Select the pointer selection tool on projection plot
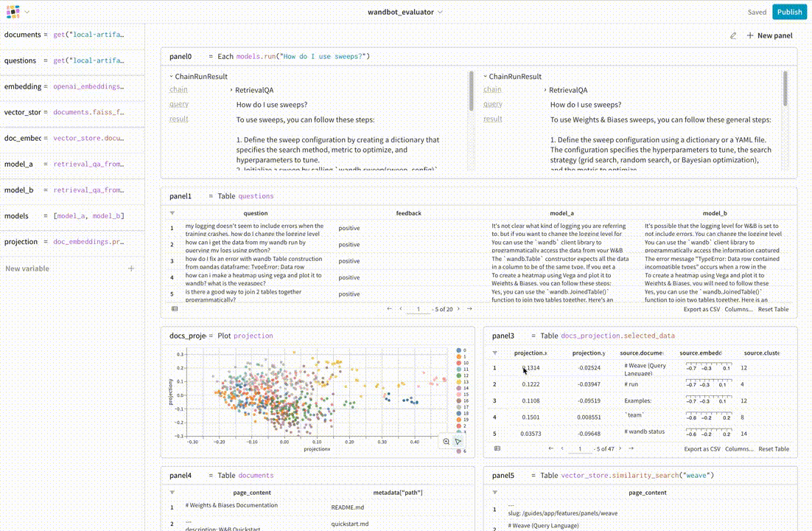The width and height of the screenshot is (812, 531). (x=458, y=441)
